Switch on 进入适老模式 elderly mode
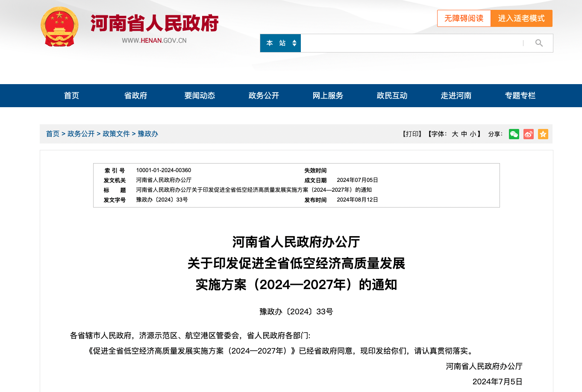The height and width of the screenshot is (392, 582). click(521, 18)
